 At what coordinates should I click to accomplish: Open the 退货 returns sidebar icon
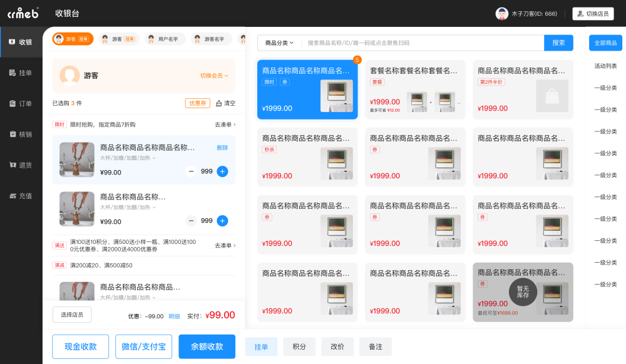click(x=13, y=165)
